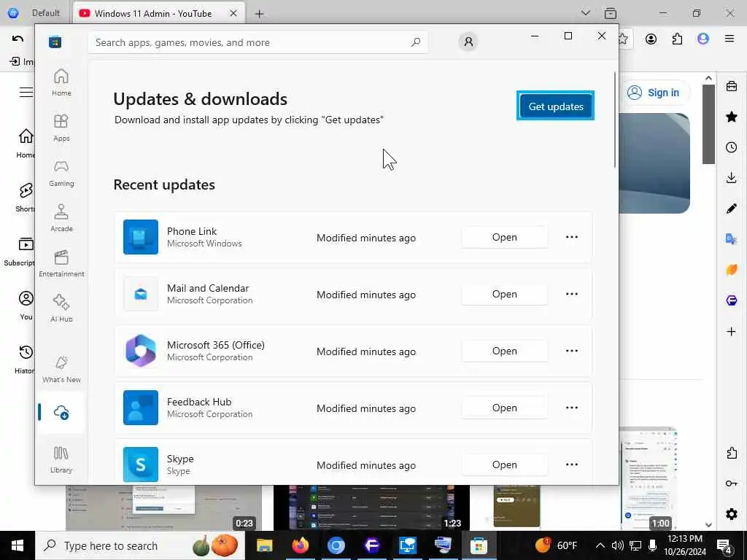Open Firefox from taskbar
The width and height of the screenshot is (747, 560).
[x=300, y=545]
